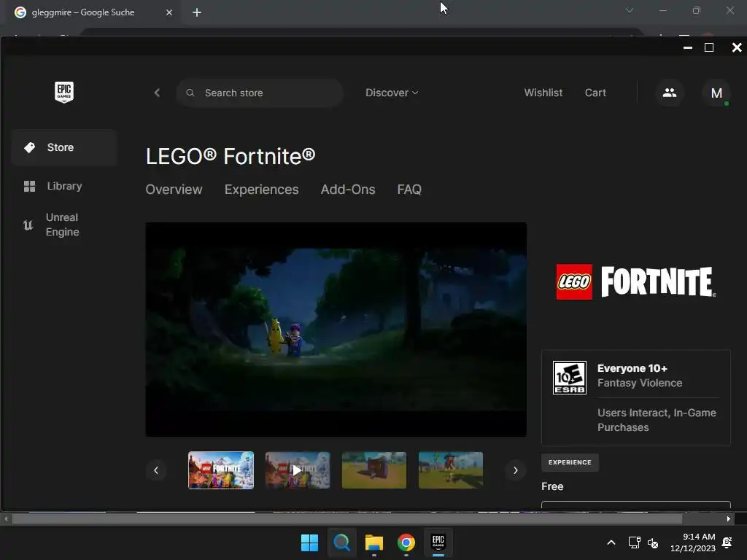Select the third thumbnail with brown hut

pos(374,470)
